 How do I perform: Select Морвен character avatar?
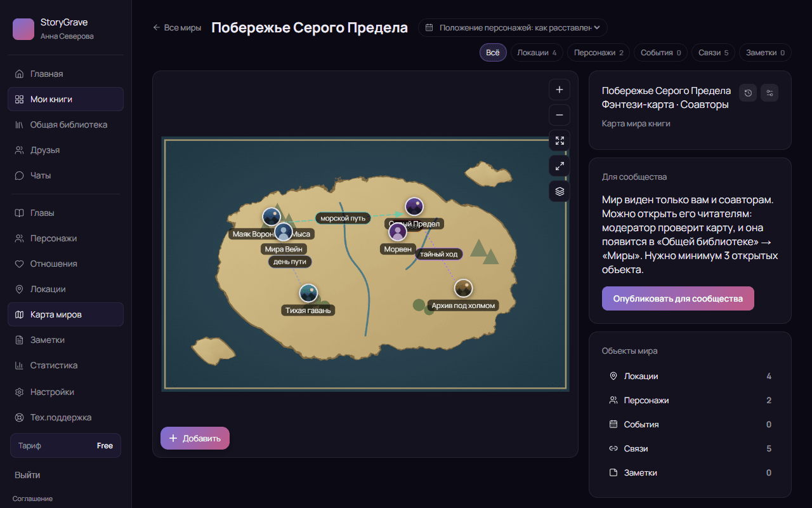tap(398, 232)
